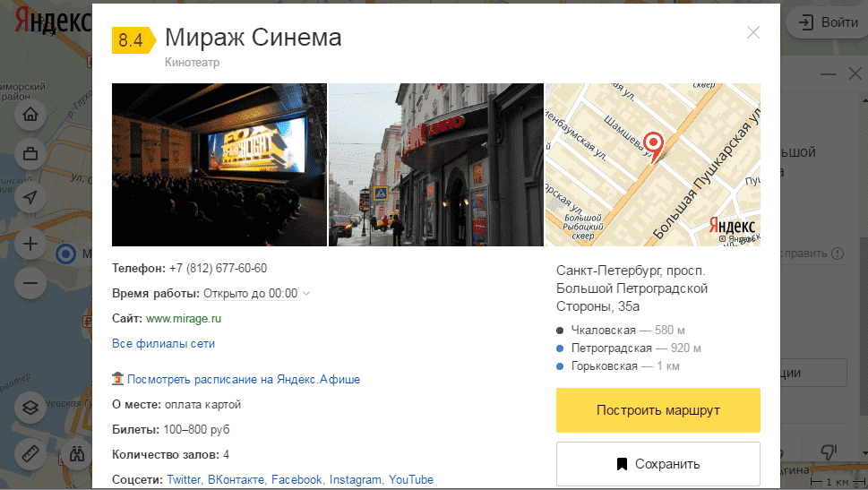Click the Home button on map sidebar
This screenshot has width=868, height=490.
pyautogui.click(x=30, y=115)
